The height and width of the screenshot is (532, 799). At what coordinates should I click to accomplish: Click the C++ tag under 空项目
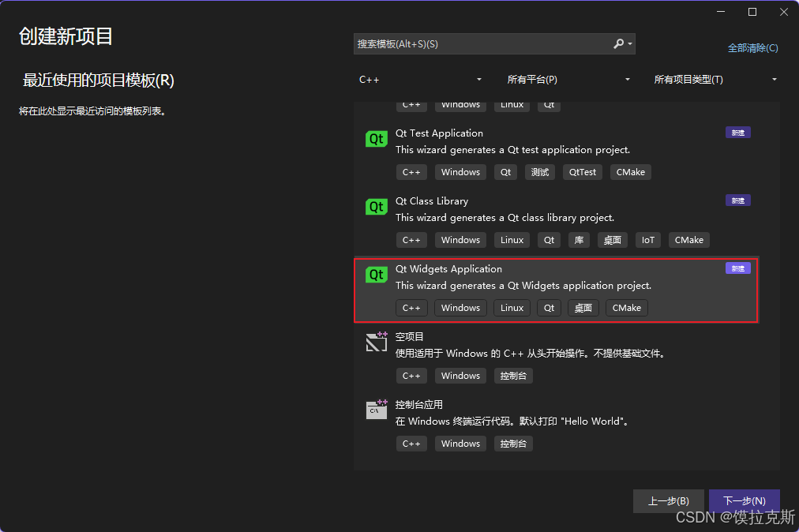coord(411,376)
